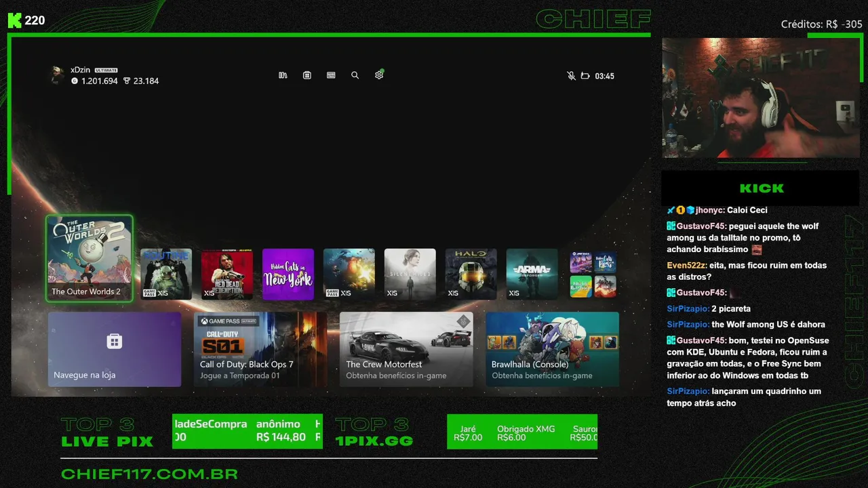
Task: Click the gamerscore G icon
Action: click(75, 81)
